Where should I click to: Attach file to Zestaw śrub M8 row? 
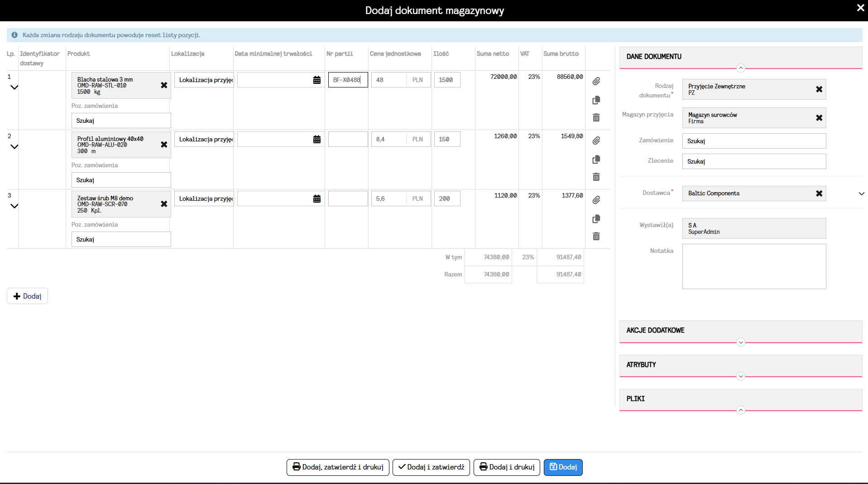tap(596, 200)
